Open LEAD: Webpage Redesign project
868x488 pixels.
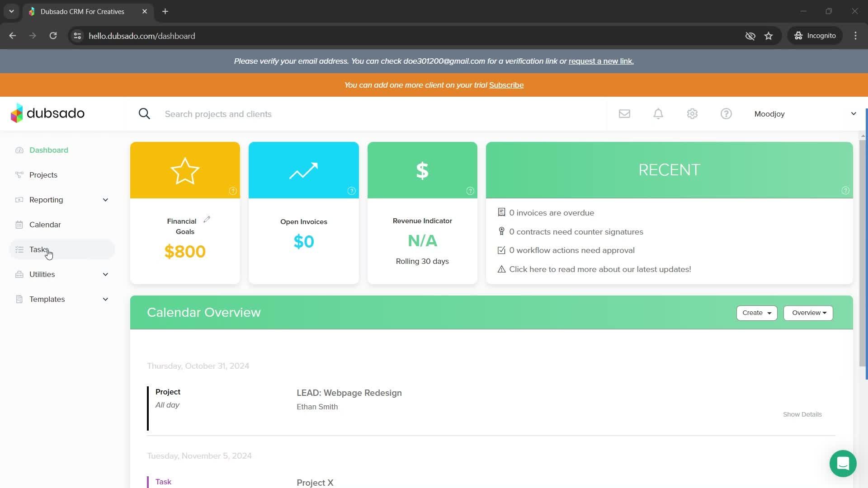click(349, 393)
